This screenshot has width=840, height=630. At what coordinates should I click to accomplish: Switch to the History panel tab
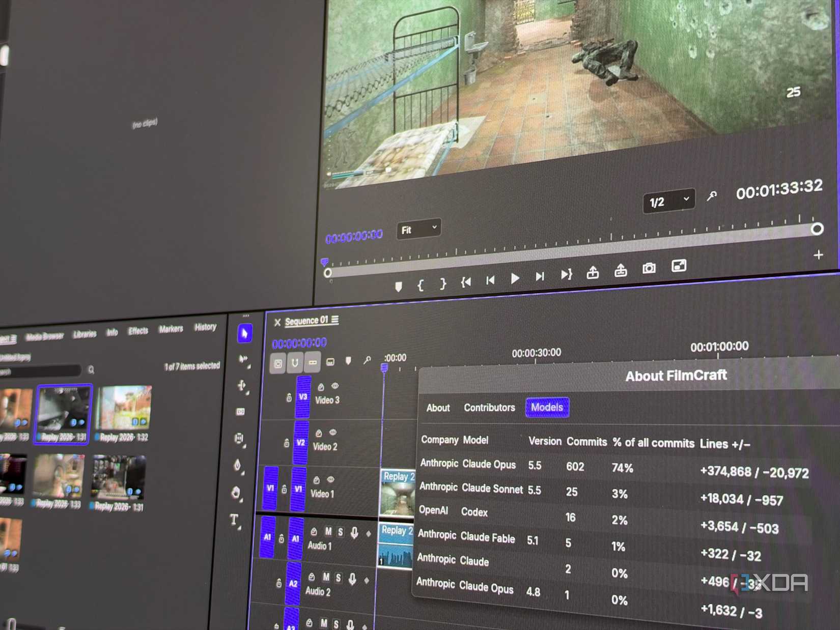point(205,327)
